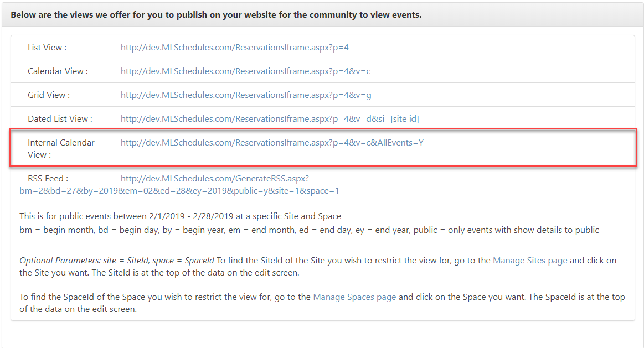
Task: Click the 'Grid View :' label
Action: click(49, 95)
